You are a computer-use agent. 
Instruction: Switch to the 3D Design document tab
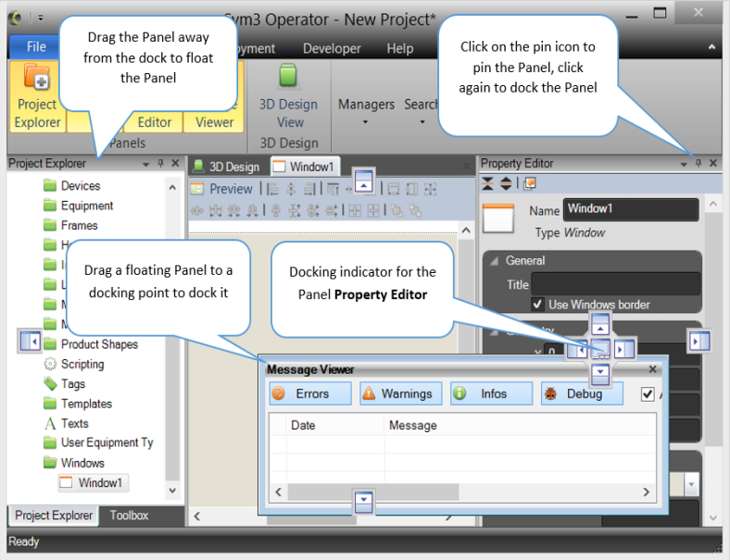click(227, 167)
